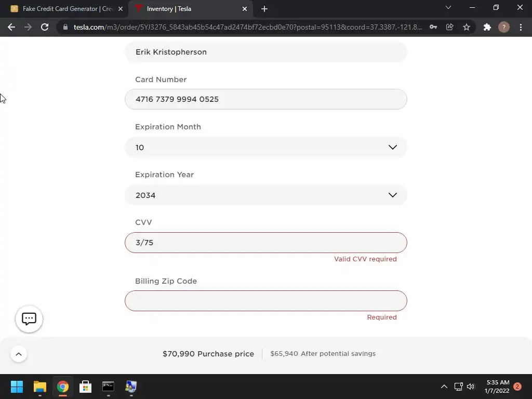Open volume control tray icon
This screenshot has width=532, height=399.
coord(471,387)
